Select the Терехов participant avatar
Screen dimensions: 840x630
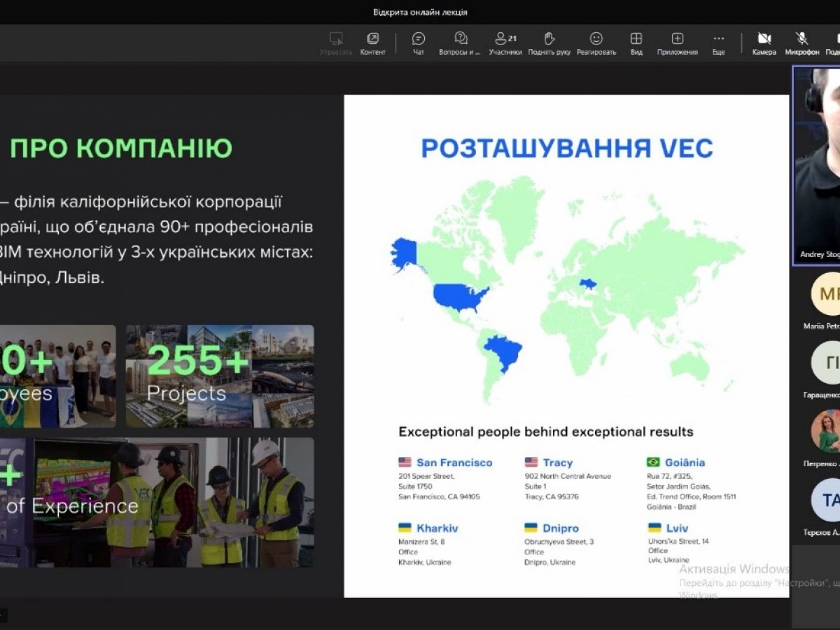(827, 500)
